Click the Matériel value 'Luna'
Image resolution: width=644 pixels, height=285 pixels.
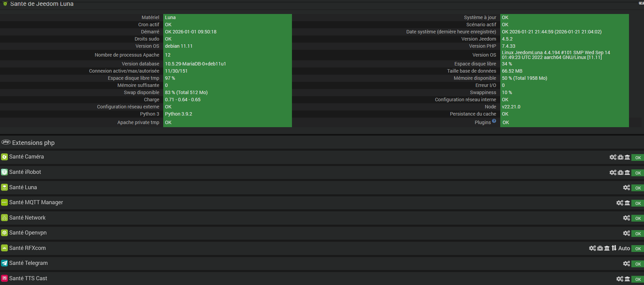170,17
